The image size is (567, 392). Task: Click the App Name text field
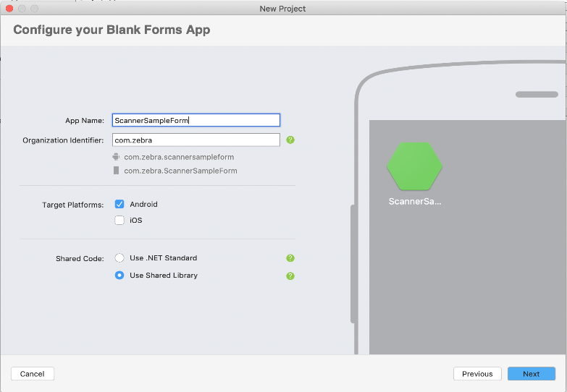[x=194, y=121]
